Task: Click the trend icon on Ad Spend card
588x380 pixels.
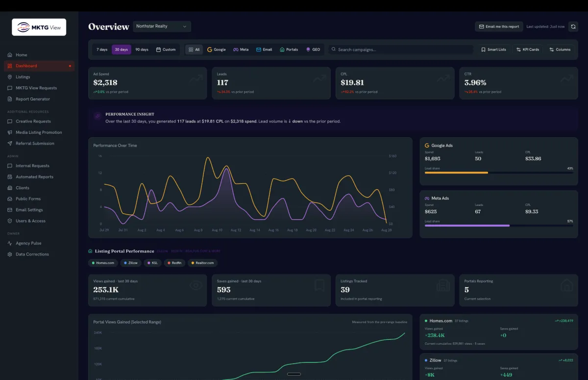Action: click(196, 78)
